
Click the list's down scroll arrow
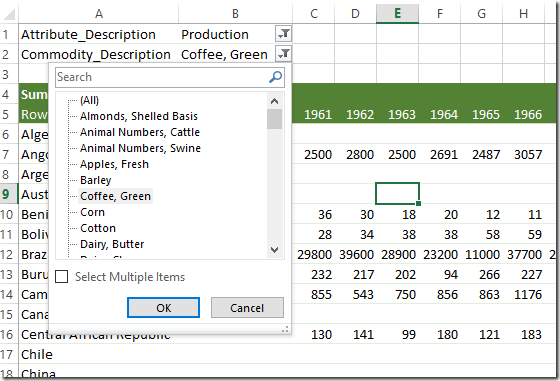[x=274, y=250]
